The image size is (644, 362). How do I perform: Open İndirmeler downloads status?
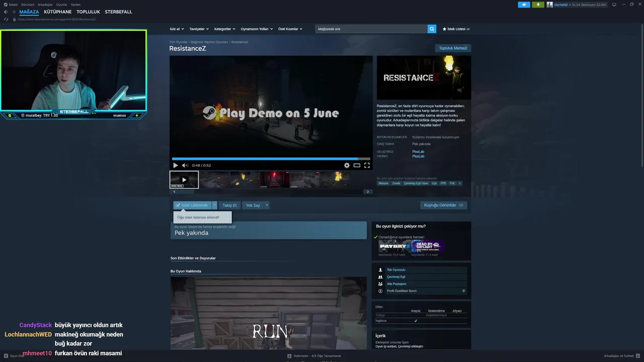click(x=314, y=356)
